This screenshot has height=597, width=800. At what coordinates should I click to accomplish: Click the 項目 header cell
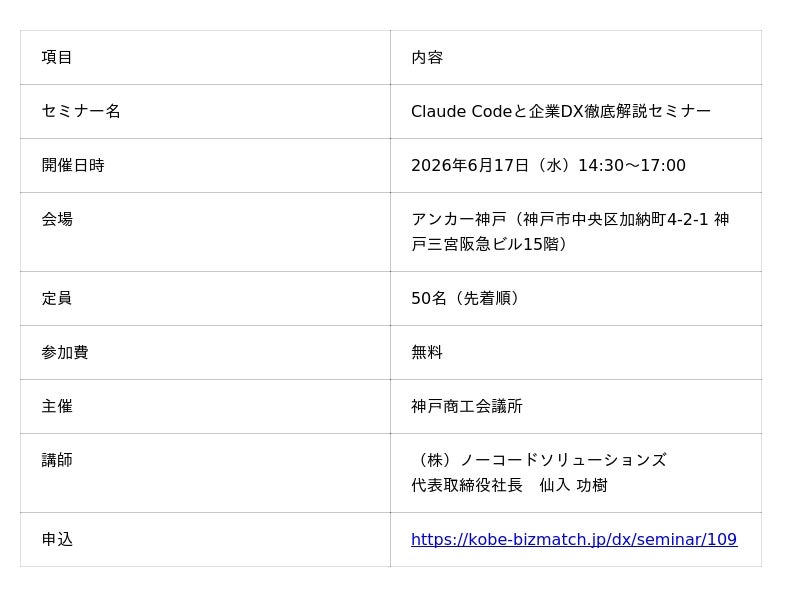coord(57,58)
